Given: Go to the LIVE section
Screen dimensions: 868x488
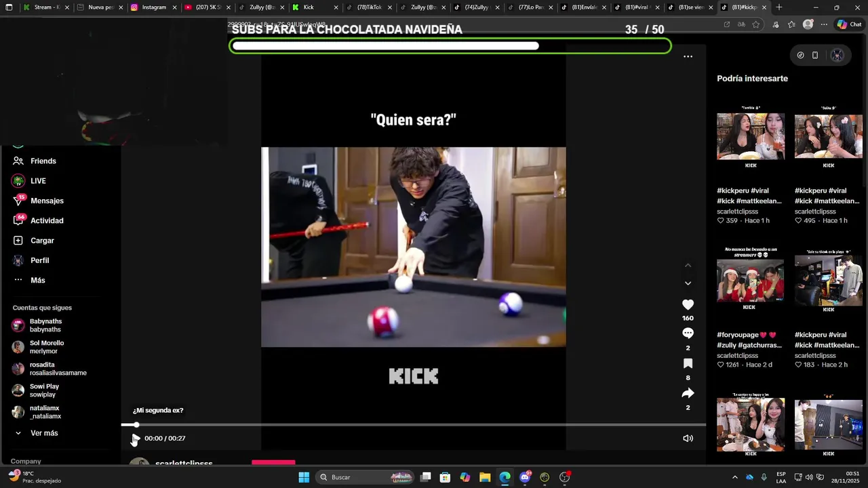Looking at the screenshot, I should [28, 181].
